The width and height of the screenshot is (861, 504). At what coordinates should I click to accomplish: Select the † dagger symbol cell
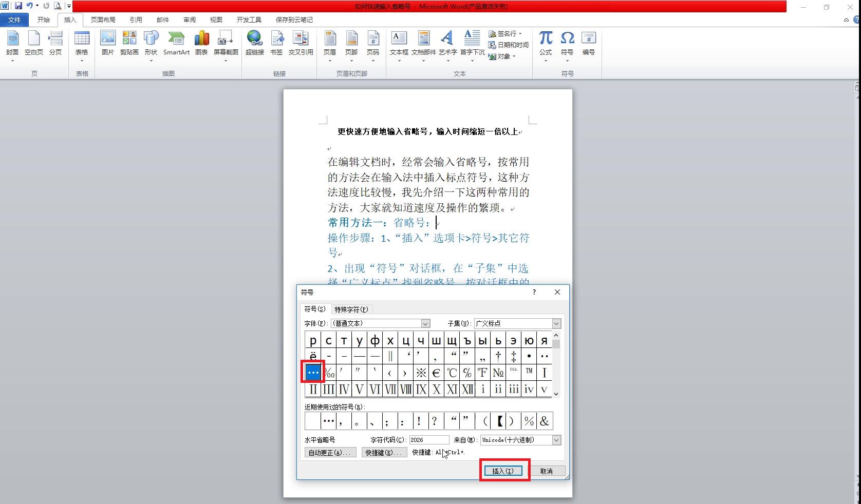coord(498,356)
